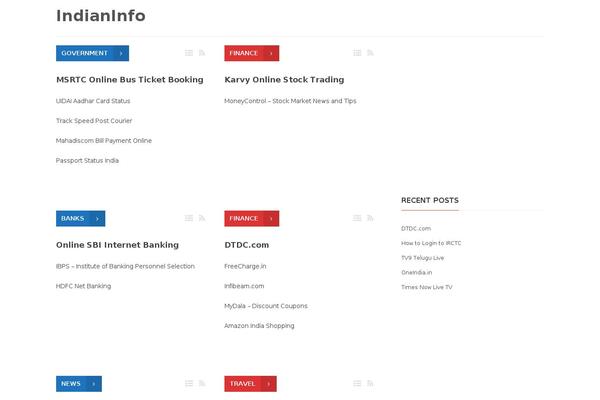Screen dimensions: 600x400
Task: Open RSS feed icon in Banks section
Action: 202,218
